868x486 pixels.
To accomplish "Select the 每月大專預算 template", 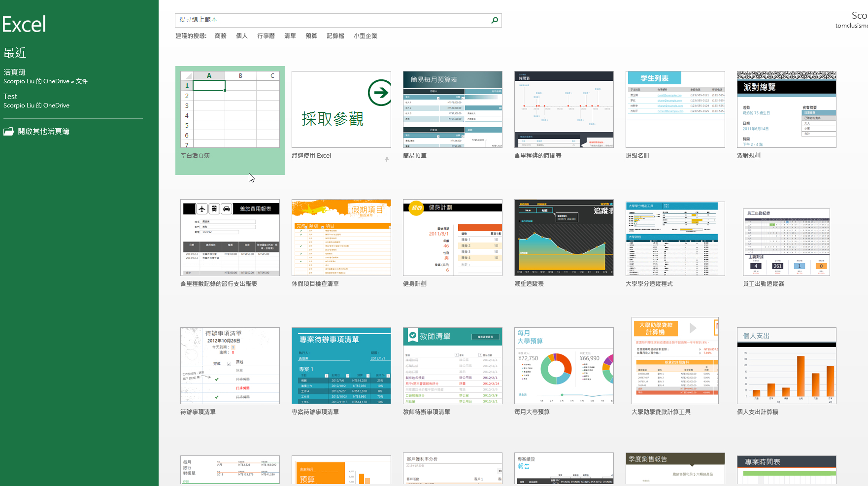I will [x=564, y=366].
